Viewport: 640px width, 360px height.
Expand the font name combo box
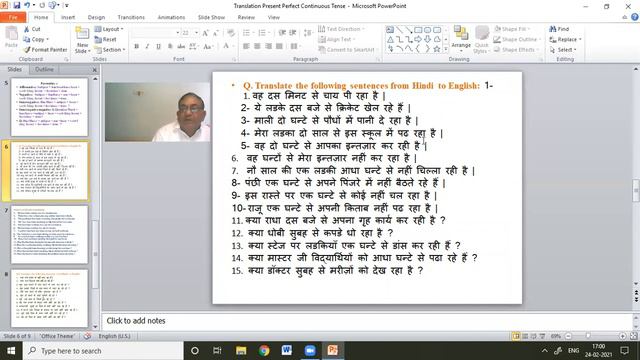coord(178,33)
